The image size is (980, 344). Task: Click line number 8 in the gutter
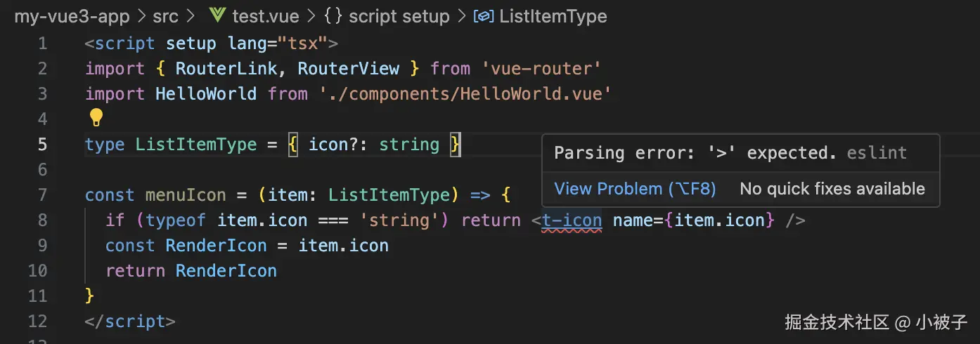[42, 220]
